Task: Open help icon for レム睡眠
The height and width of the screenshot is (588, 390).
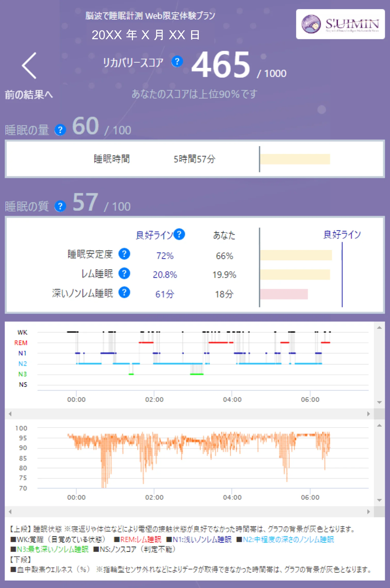Action: coord(124,273)
